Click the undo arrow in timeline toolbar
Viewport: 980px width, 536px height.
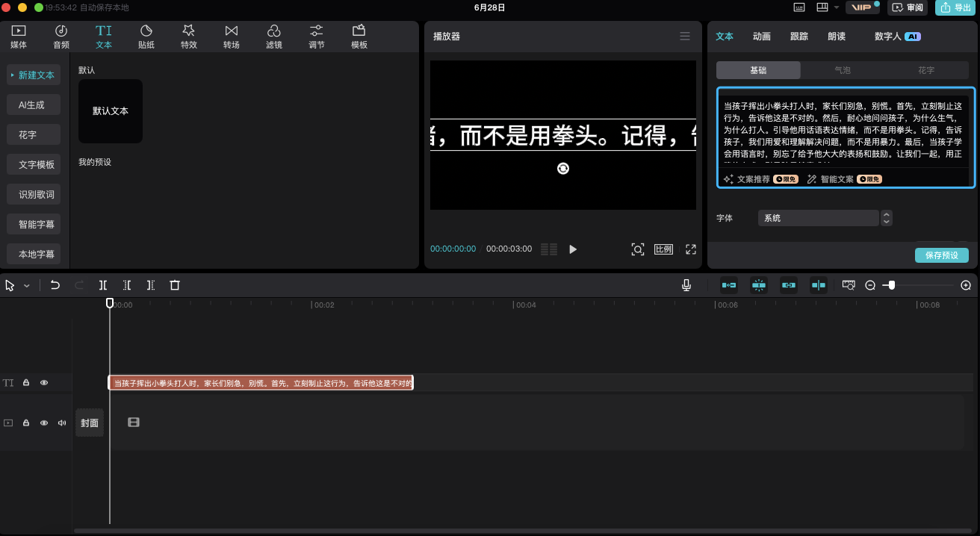tap(55, 285)
